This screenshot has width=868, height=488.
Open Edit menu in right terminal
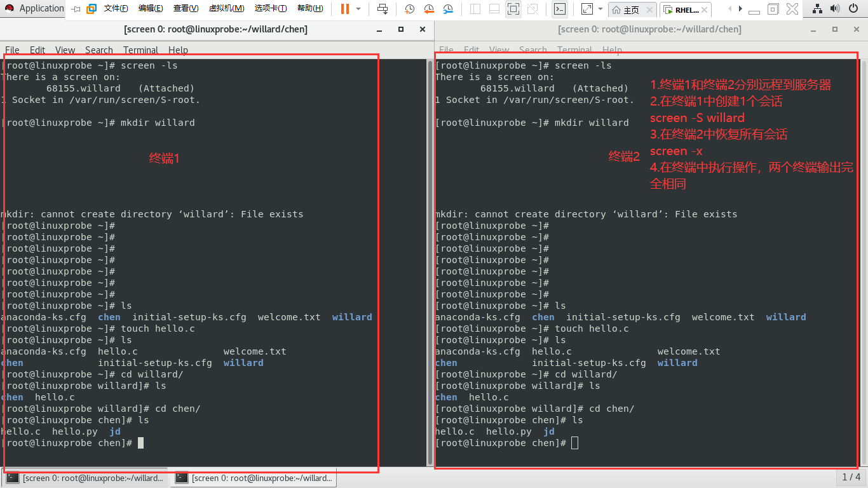pos(471,50)
